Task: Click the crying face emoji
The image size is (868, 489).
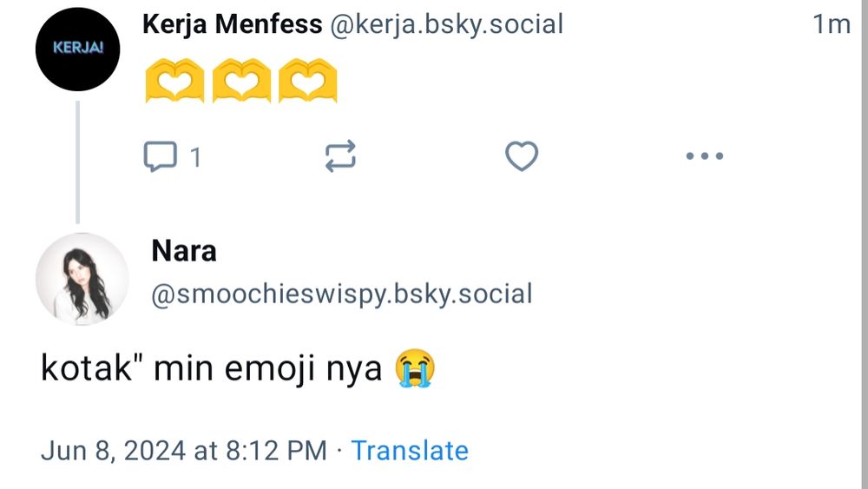Action: point(415,369)
